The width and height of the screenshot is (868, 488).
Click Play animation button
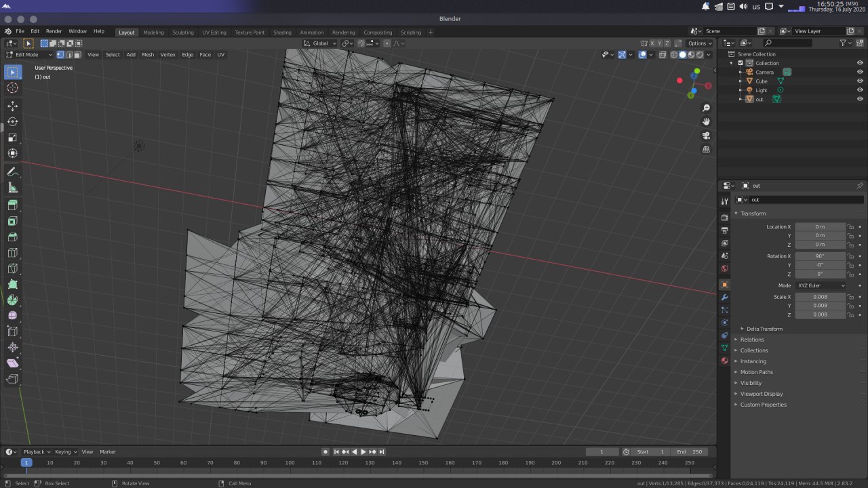tap(363, 452)
